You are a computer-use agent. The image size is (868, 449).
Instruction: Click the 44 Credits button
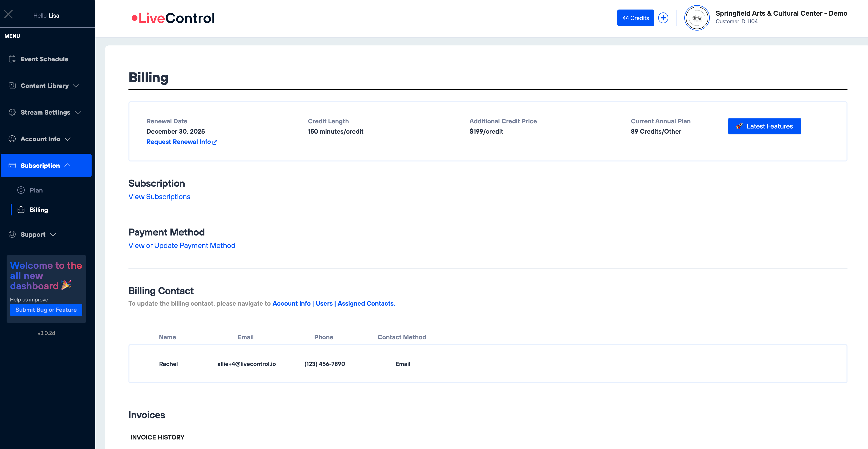635,18
